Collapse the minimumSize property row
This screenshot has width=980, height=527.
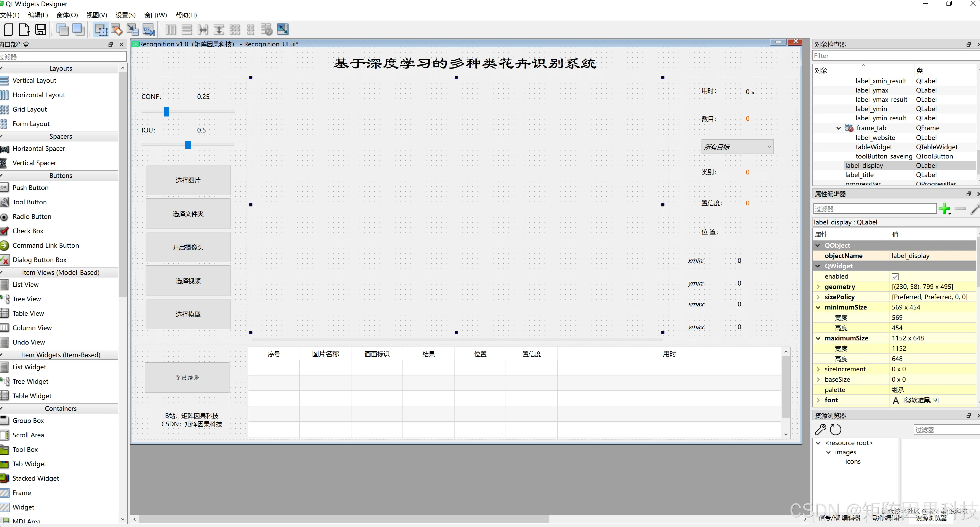[818, 307]
